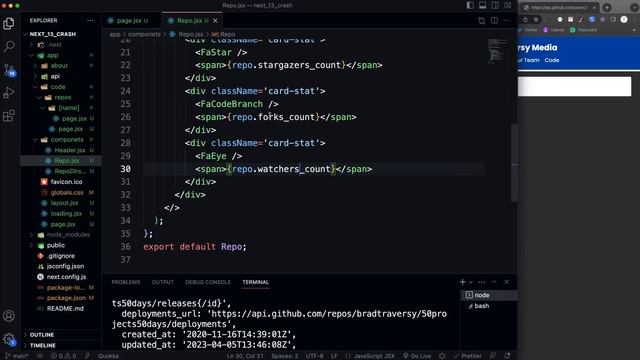The width and height of the screenshot is (640, 360).
Task: Click the editor minimap preview
Action: [497, 51]
